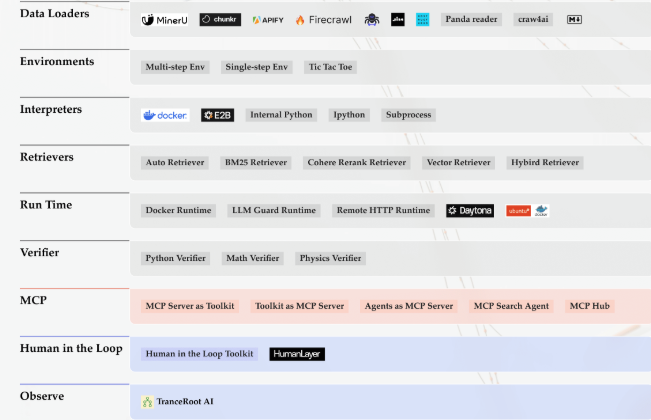Click the MinerU logo
The width and height of the screenshot is (651, 420).
[164, 20]
